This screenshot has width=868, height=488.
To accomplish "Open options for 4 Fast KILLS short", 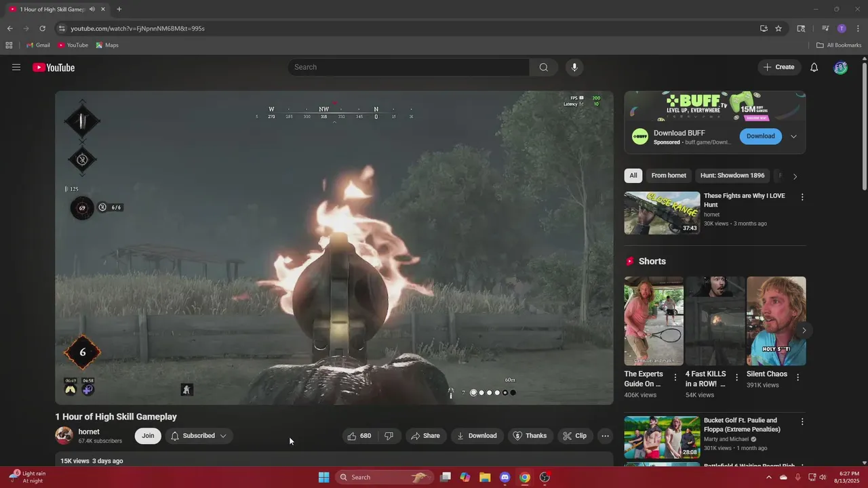I will tap(737, 378).
